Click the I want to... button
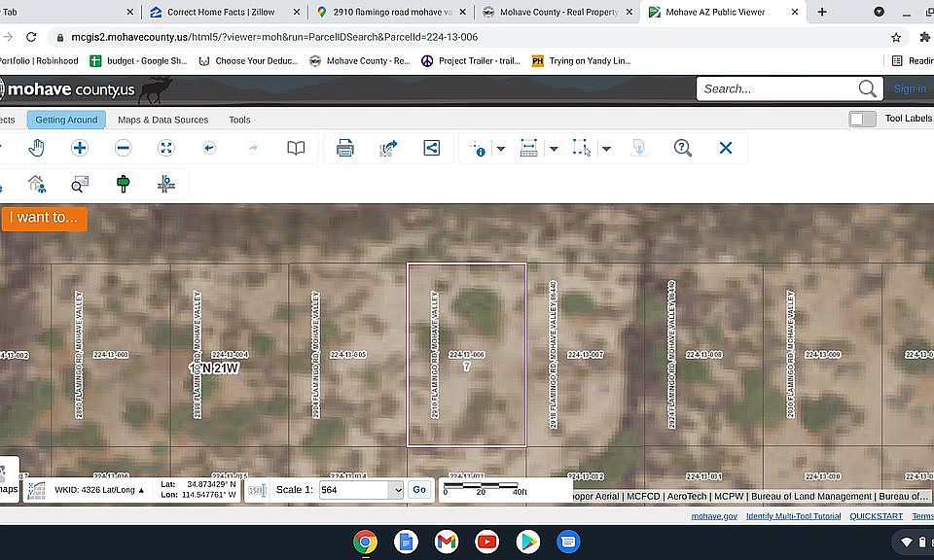 (x=44, y=218)
